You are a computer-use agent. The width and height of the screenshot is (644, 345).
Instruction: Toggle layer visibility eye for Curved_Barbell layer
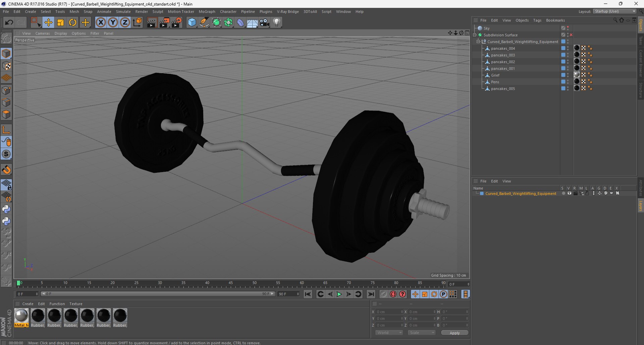569,193
